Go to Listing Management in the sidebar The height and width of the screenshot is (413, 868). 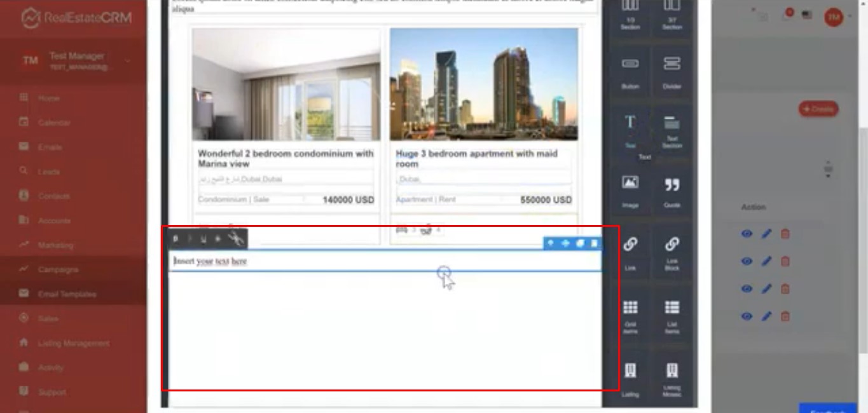[x=73, y=343]
